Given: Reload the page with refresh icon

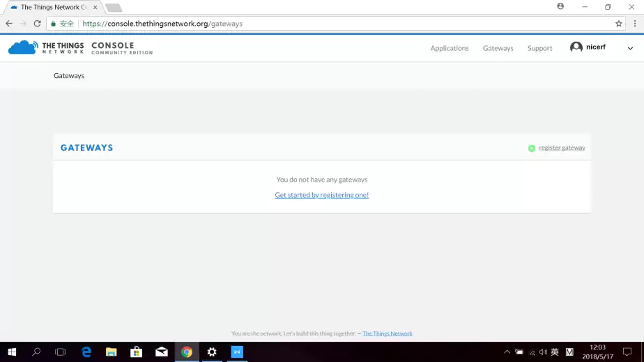Looking at the screenshot, I should [x=38, y=24].
